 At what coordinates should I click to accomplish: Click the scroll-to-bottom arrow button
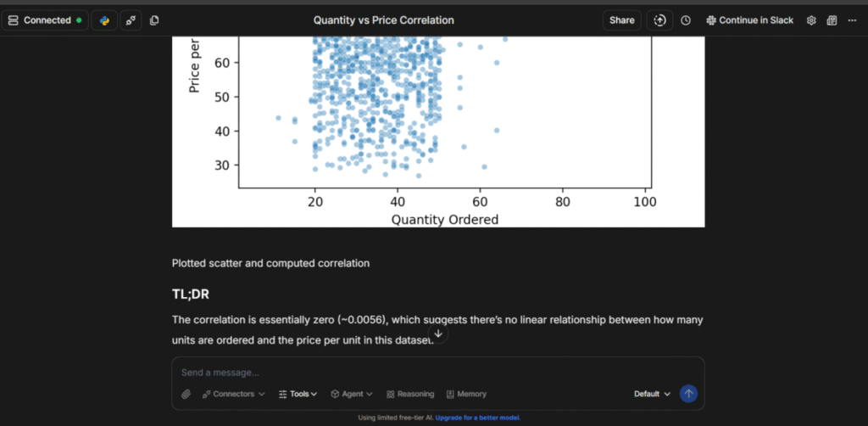click(x=437, y=334)
